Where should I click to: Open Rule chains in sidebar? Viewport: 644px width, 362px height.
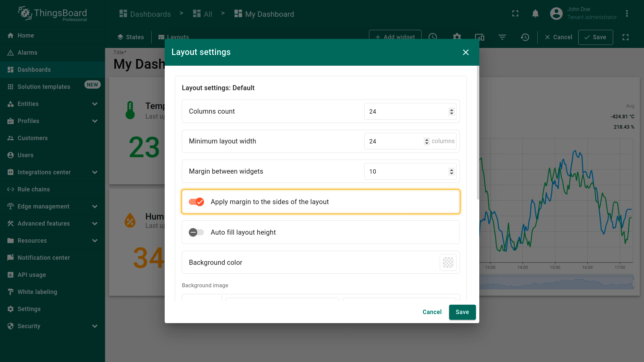tap(34, 189)
